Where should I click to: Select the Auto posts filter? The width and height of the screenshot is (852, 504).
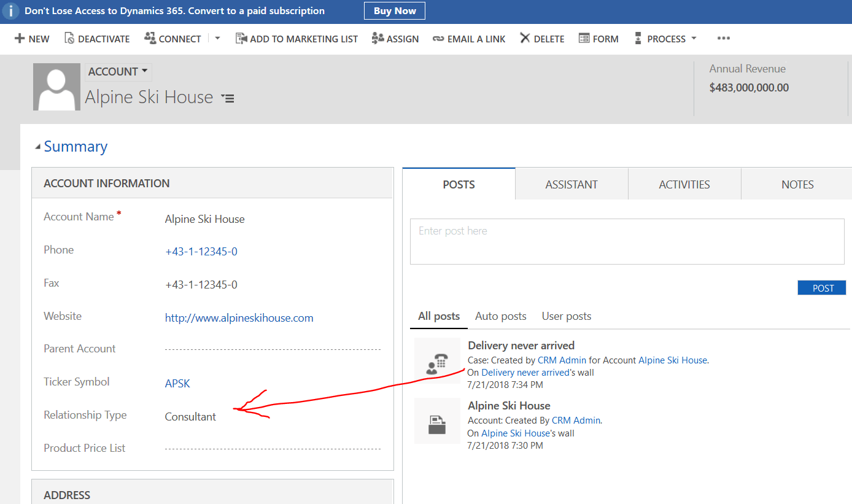[501, 316]
